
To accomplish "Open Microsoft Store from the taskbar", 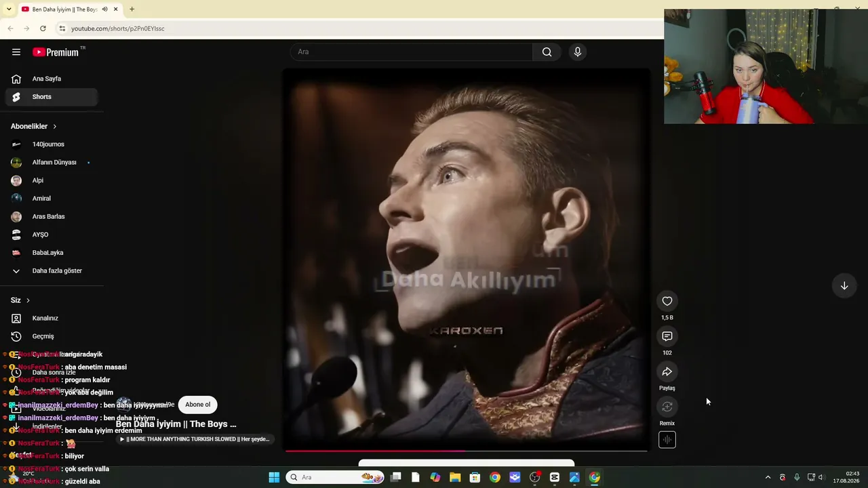I will click(x=475, y=477).
